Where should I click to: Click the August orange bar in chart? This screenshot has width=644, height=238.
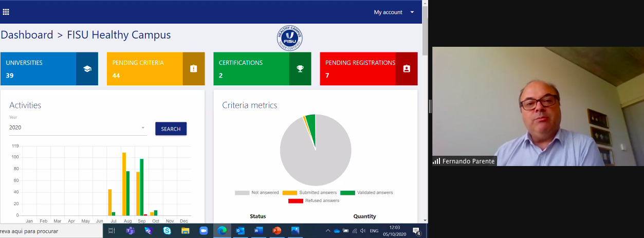point(124,184)
